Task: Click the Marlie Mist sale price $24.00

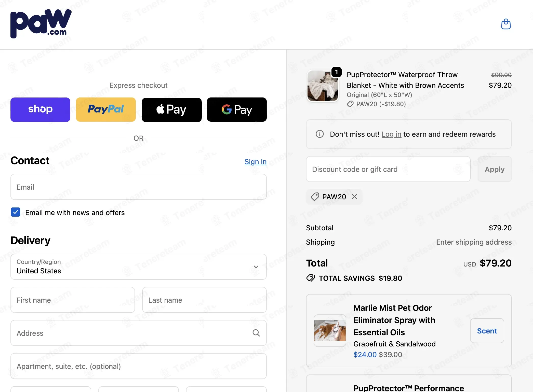Action: click(365, 355)
